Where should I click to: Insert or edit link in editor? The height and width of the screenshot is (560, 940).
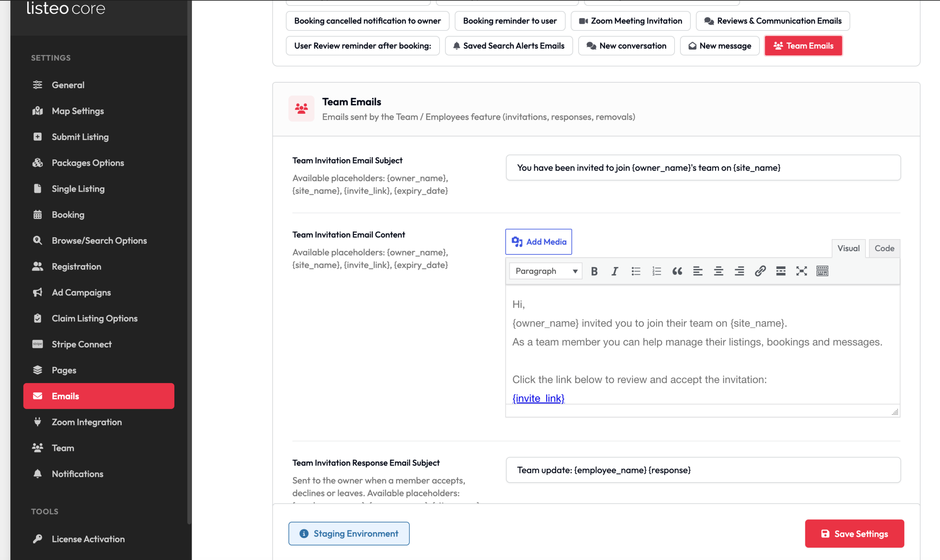(760, 271)
